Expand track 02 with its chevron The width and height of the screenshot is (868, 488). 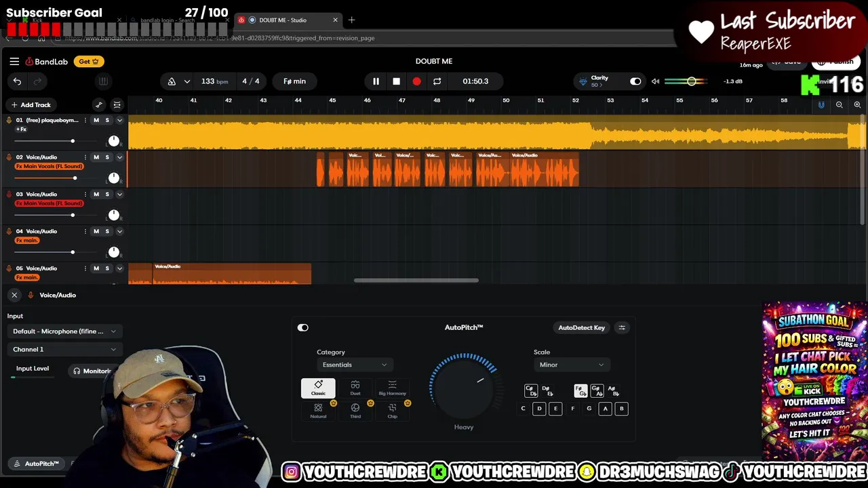[119, 157]
